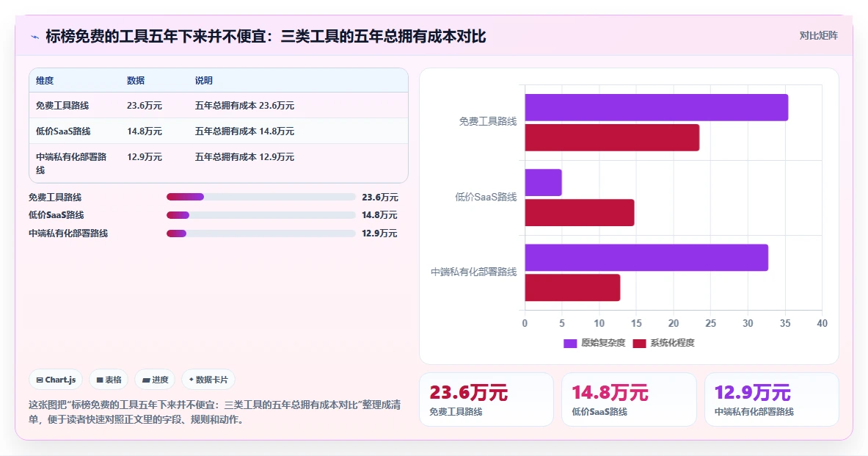The image size is (868, 456).
Task: Click red 中端私有化部署路线 chart bar
Action: 572,288
